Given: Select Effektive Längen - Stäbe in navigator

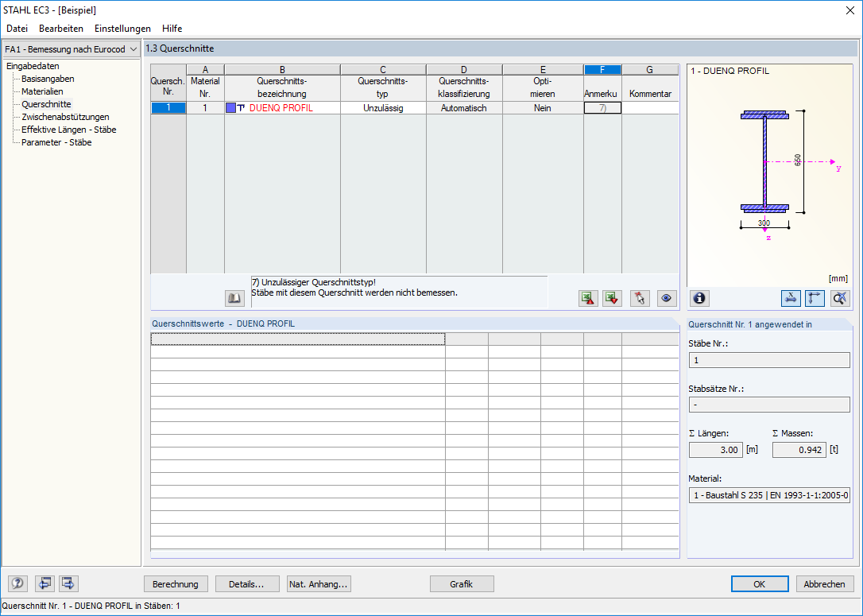Looking at the screenshot, I should tap(69, 130).
